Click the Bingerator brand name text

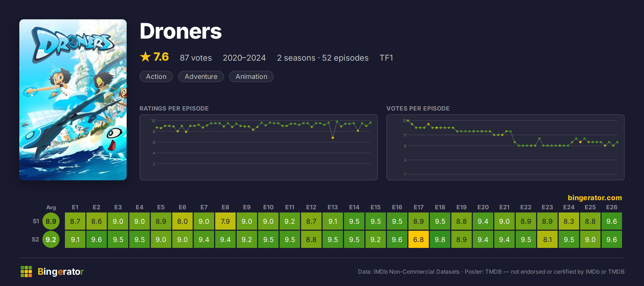click(61, 272)
